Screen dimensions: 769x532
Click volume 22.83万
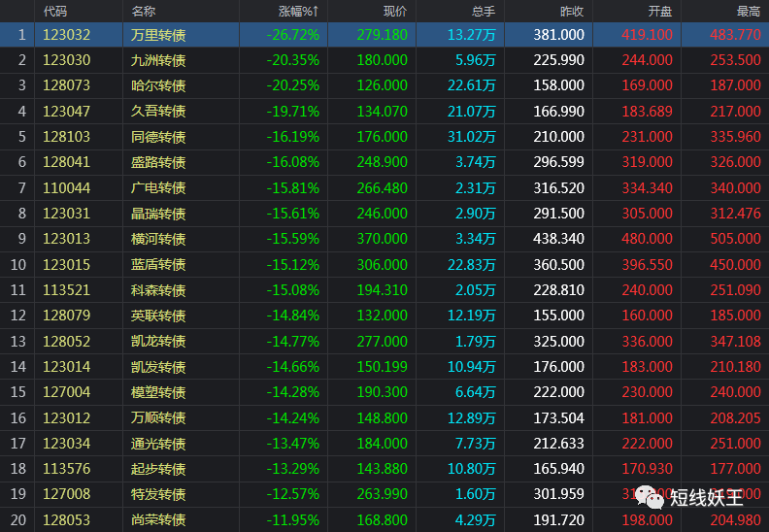(x=472, y=265)
